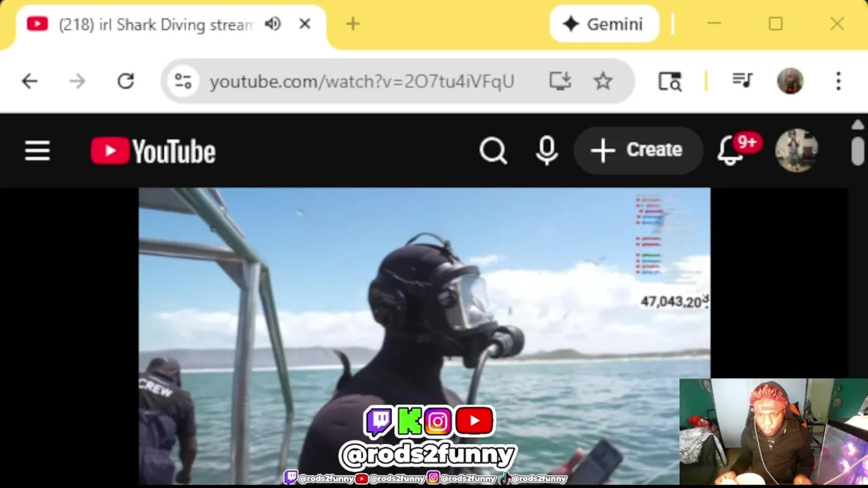Open Chrome profile avatar

(790, 81)
